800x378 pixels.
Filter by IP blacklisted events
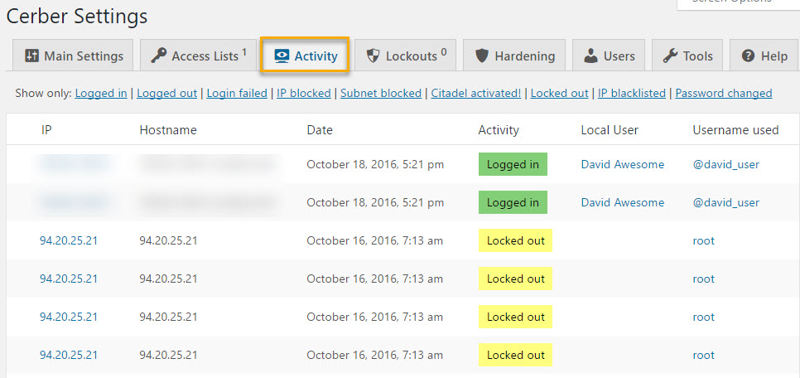tap(632, 93)
